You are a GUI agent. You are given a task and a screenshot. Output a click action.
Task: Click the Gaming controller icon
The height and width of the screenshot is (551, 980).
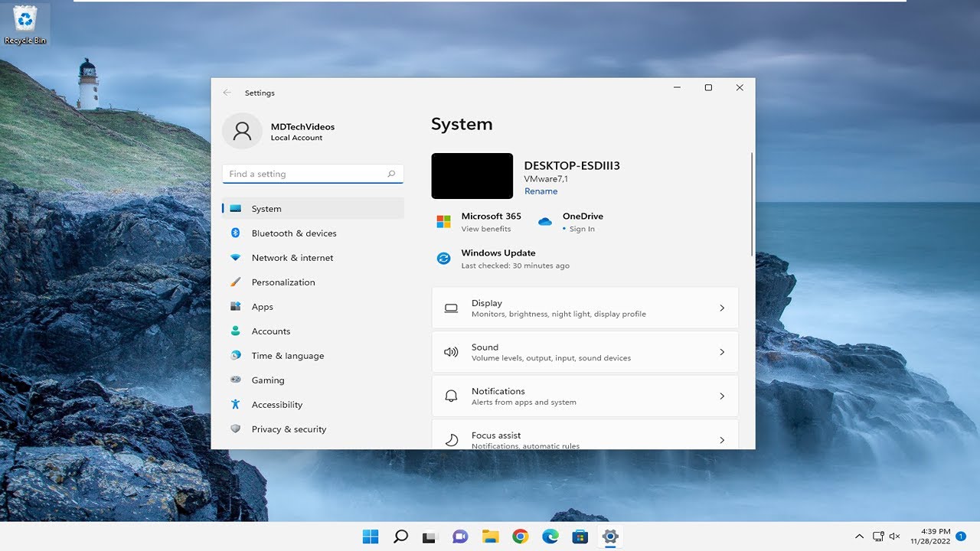(236, 380)
